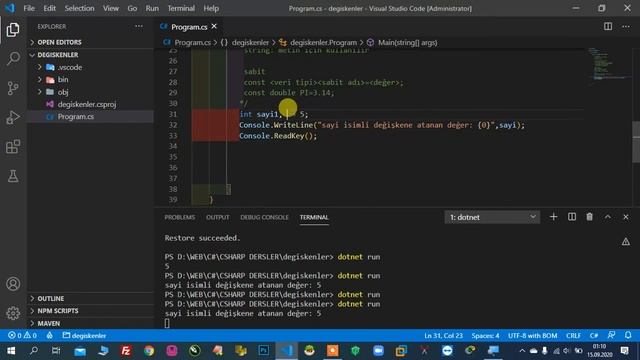Kill the terminal with trash icon

point(589,217)
